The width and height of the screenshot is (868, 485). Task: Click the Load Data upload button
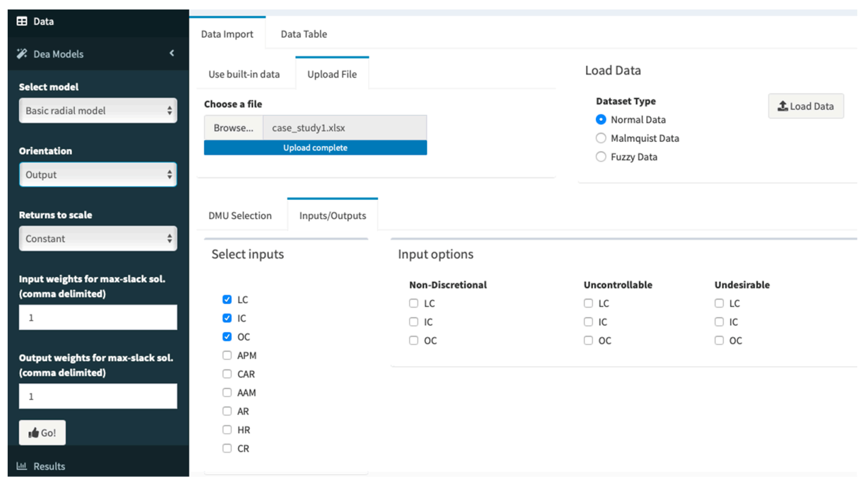coord(805,106)
